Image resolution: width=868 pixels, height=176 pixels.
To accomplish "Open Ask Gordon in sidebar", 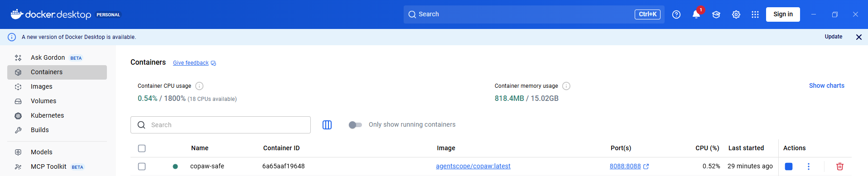I will 57,57.
